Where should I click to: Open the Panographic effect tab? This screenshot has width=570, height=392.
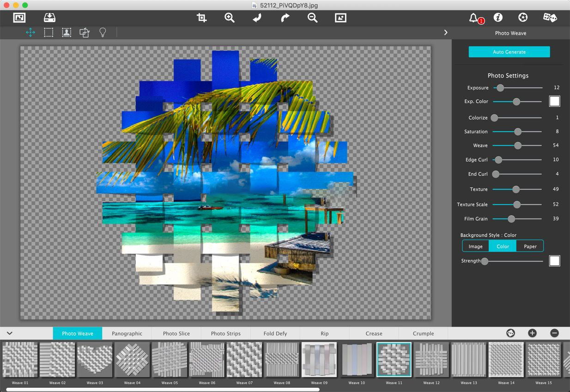[x=127, y=333]
